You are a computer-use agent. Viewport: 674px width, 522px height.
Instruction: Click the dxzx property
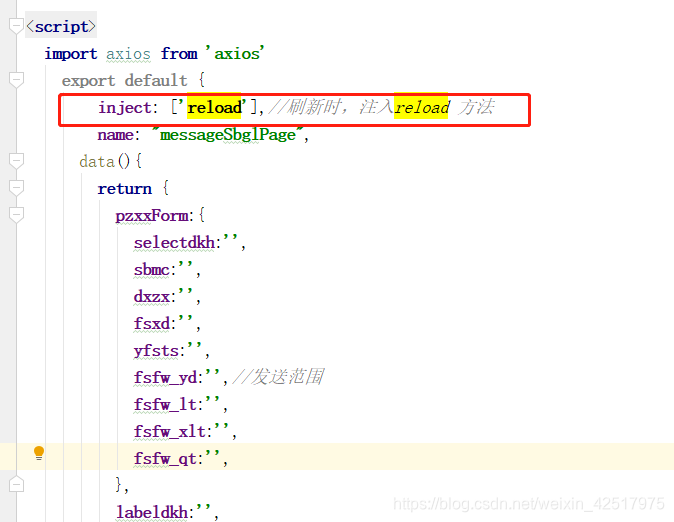(152, 297)
